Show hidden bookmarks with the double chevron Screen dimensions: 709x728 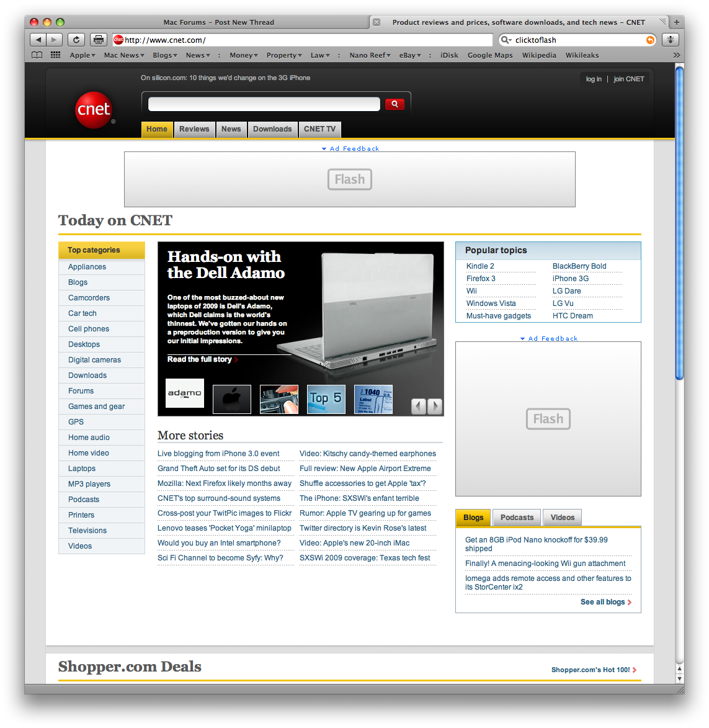click(x=677, y=55)
